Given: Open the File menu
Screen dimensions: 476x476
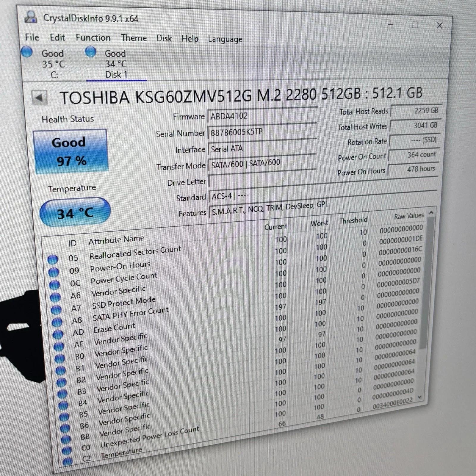Looking at the screenshot, I should click(32, 37).
